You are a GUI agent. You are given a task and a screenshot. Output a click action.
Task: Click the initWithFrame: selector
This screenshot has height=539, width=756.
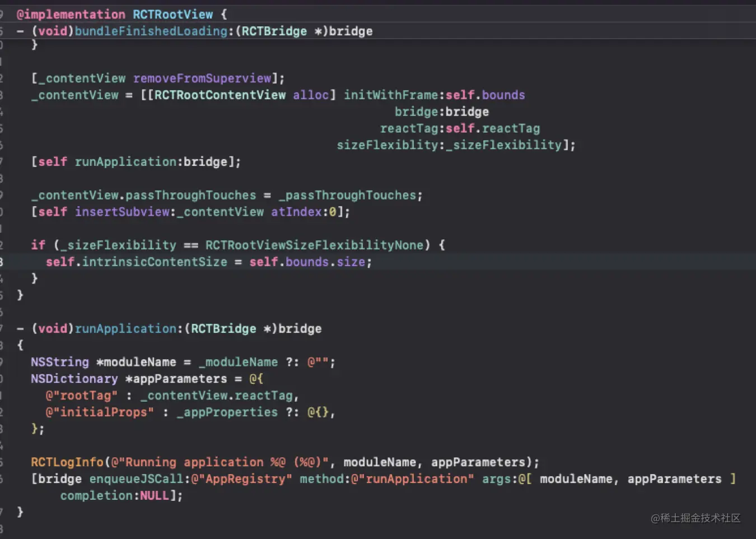click(394, 95)
